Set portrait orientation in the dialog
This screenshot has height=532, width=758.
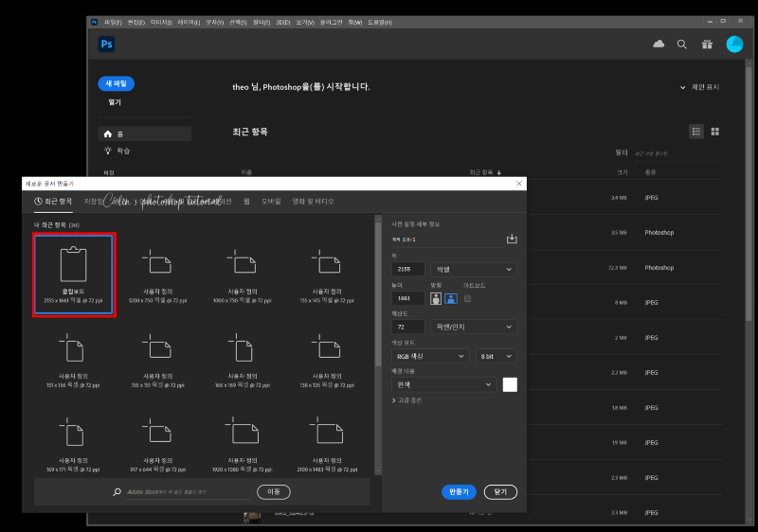click(x=436, y=298)
